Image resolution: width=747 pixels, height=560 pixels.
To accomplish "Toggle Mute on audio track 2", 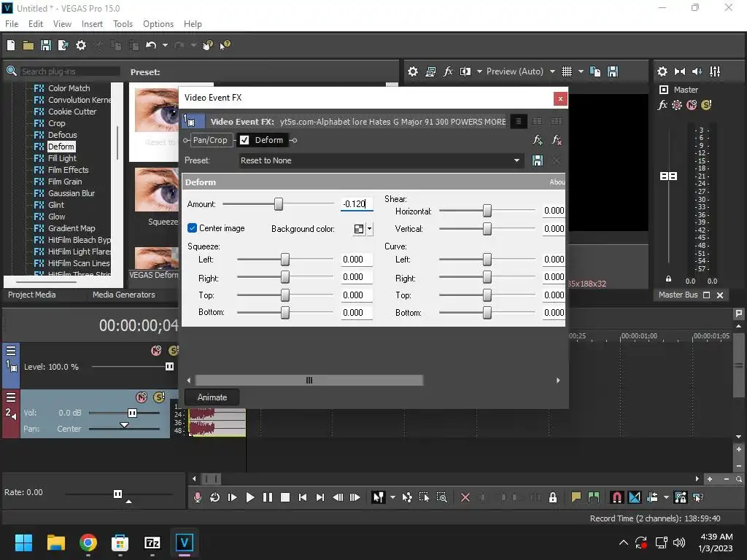I will tap(142, 397).
